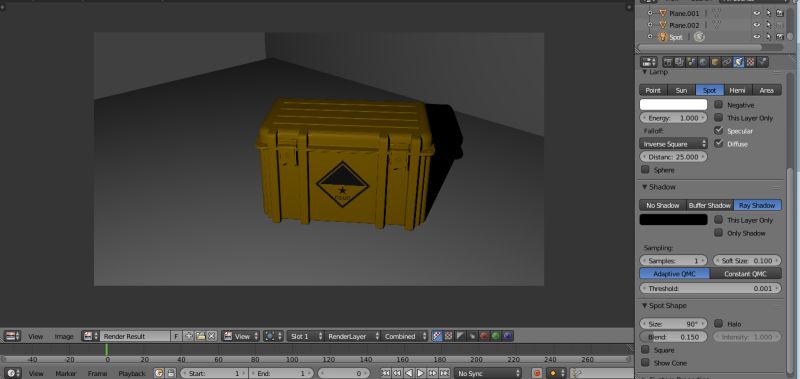
Task: Open the Constraints properties tab
Action: pyautogui.click(x=727, y=62)
